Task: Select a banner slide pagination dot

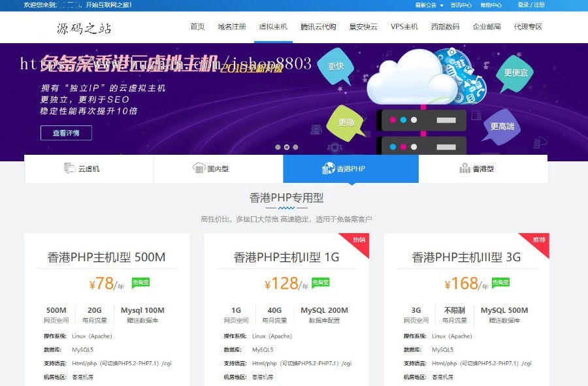Action: click(278, 147)
